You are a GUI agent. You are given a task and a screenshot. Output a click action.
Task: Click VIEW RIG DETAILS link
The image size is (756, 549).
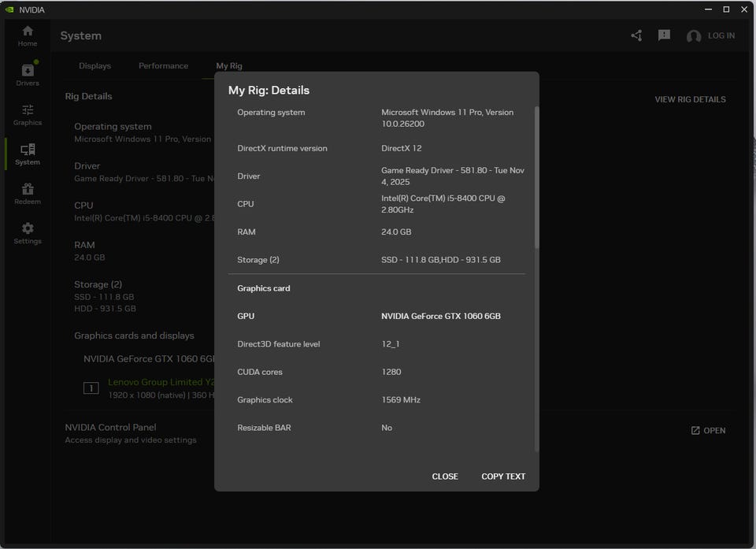[x=690, y=99]
